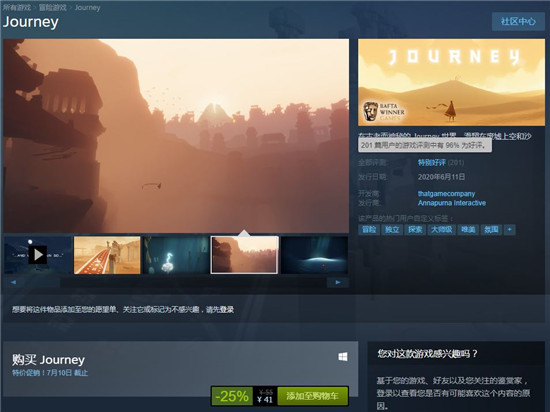Play the trailer video thumbnail
550x412 pixels.
pyautogui.click(x=38, y=255)
